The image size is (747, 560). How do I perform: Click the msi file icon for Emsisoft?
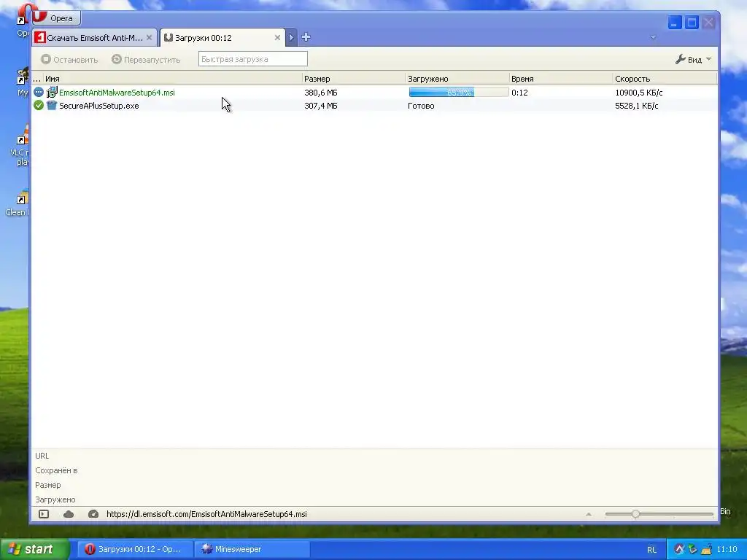(x=52, y=93)
